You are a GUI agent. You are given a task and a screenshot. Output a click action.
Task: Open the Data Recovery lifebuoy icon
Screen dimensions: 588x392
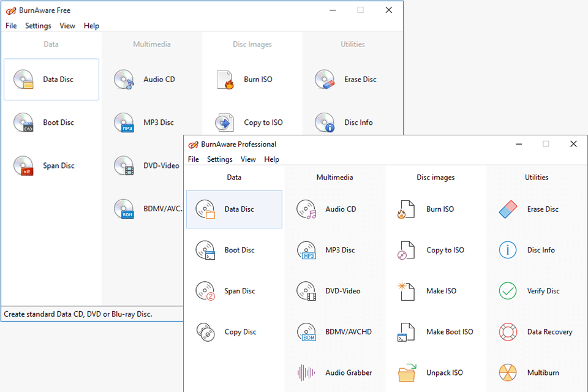[x=508, y=332]
